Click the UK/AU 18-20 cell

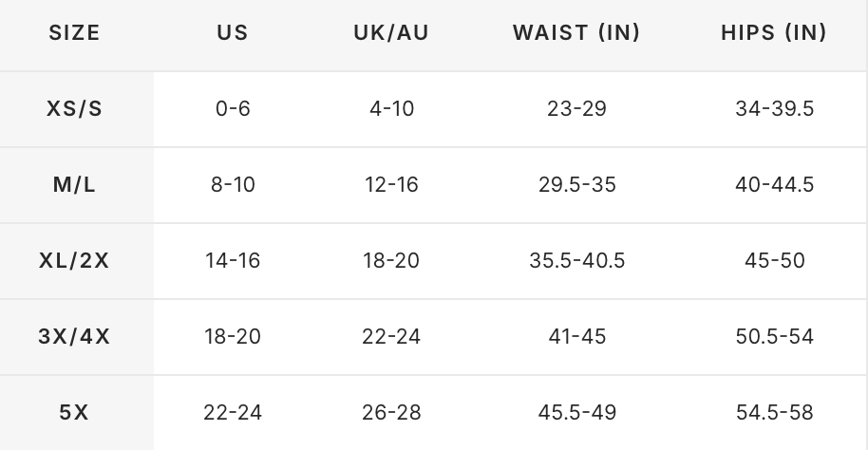391,260
